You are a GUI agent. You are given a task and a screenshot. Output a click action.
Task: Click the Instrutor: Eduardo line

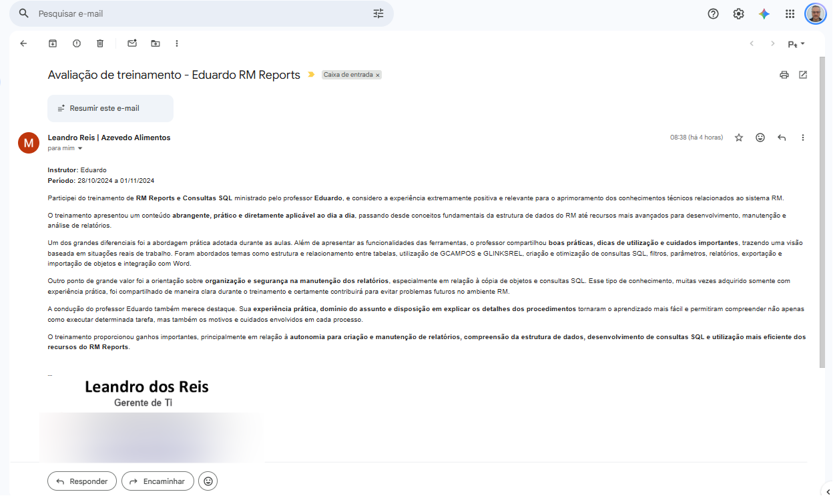tap(77, 170)
